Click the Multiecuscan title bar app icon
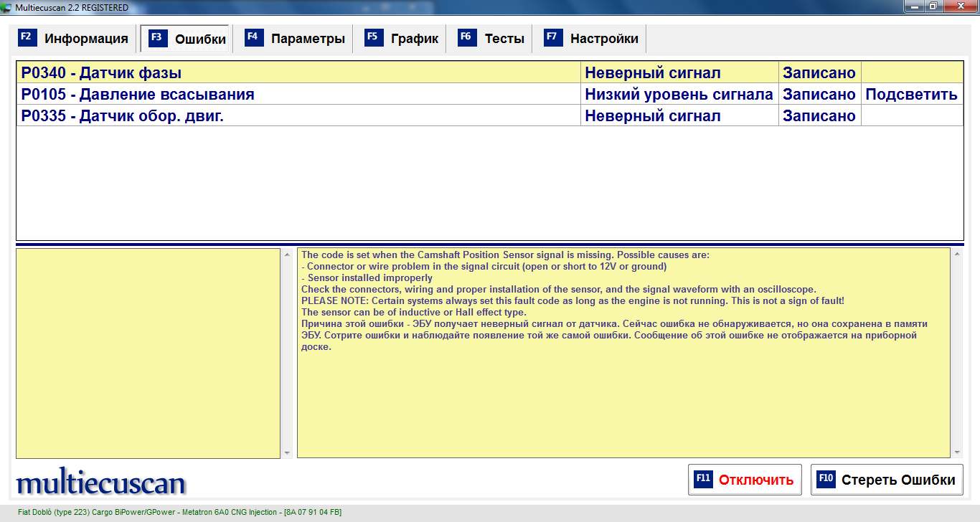980x522 pixels. pos(6,7)
